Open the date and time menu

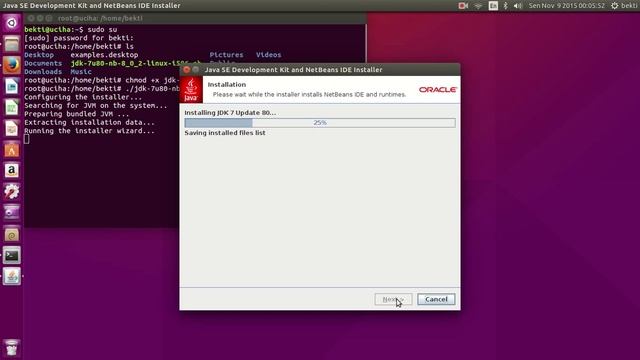(x=567, y=6)
